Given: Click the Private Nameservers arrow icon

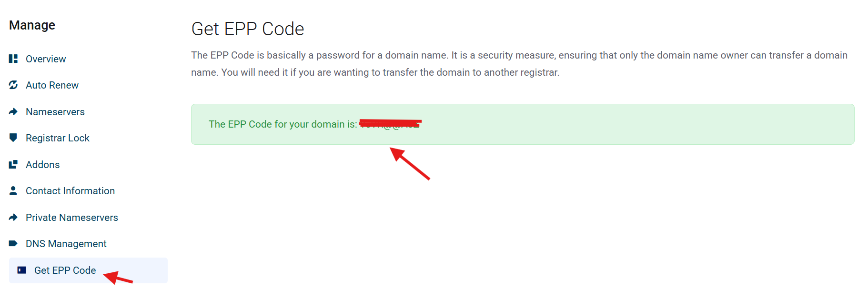Looking at the screenshot, I should click(x=13, y=217).
